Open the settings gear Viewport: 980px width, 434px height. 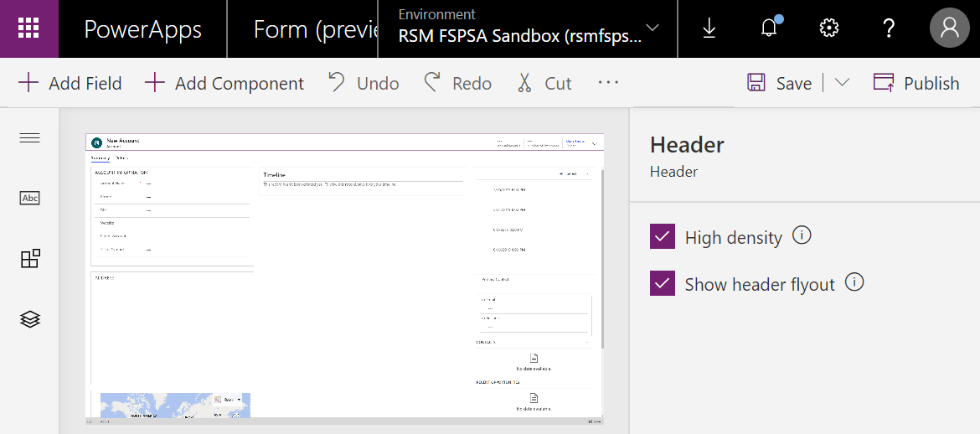click(828, 28)
